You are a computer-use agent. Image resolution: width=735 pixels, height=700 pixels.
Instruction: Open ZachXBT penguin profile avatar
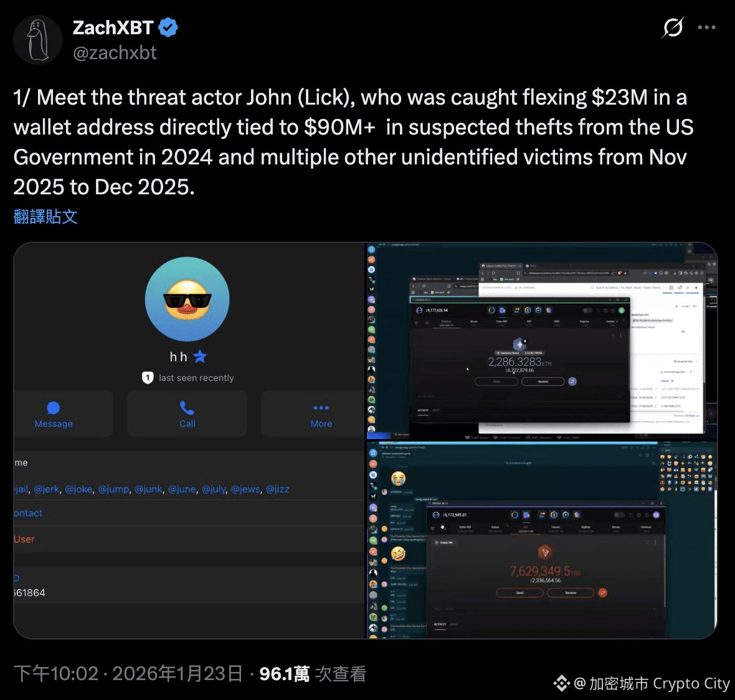click(38, 40)
